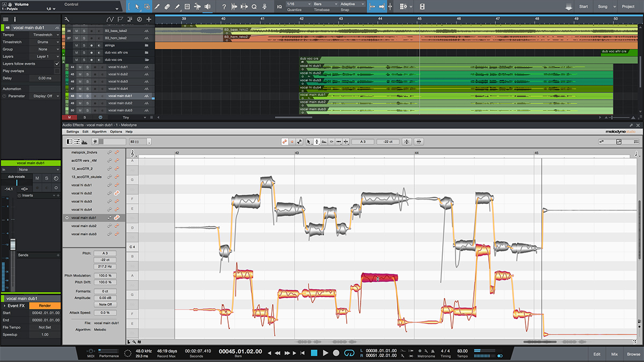Go to the Song page
The image size is (644, 362).
[x=603, y=6]
